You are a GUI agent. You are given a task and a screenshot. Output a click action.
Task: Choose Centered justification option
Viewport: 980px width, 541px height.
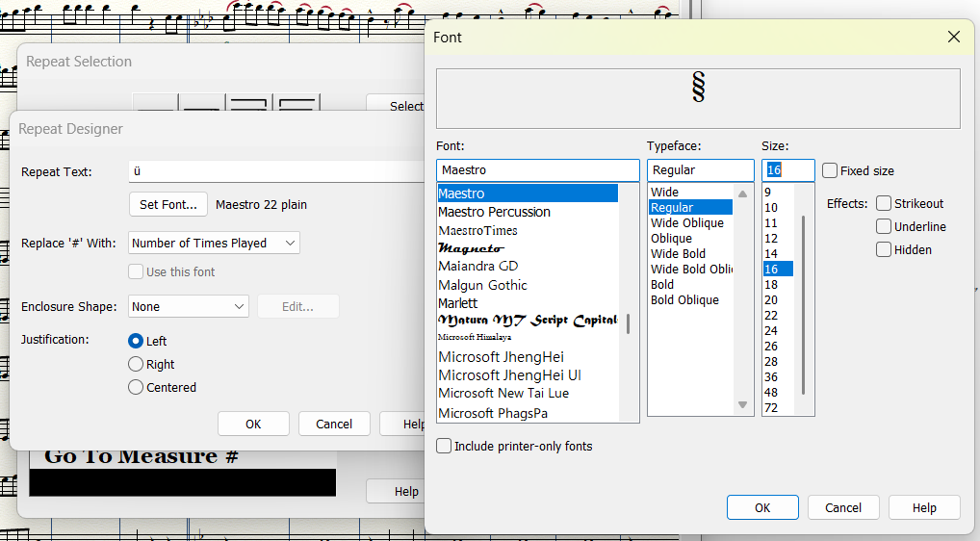point(136,387)
